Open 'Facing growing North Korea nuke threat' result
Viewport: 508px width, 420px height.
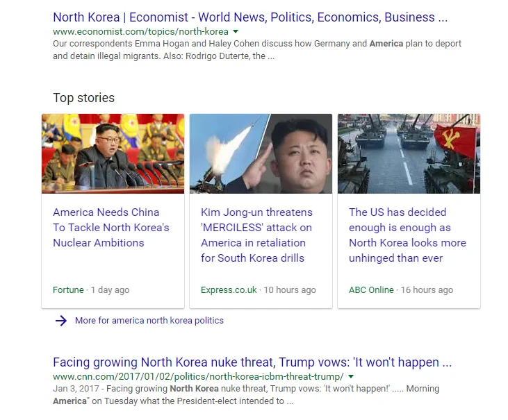(x=252, y=362)
